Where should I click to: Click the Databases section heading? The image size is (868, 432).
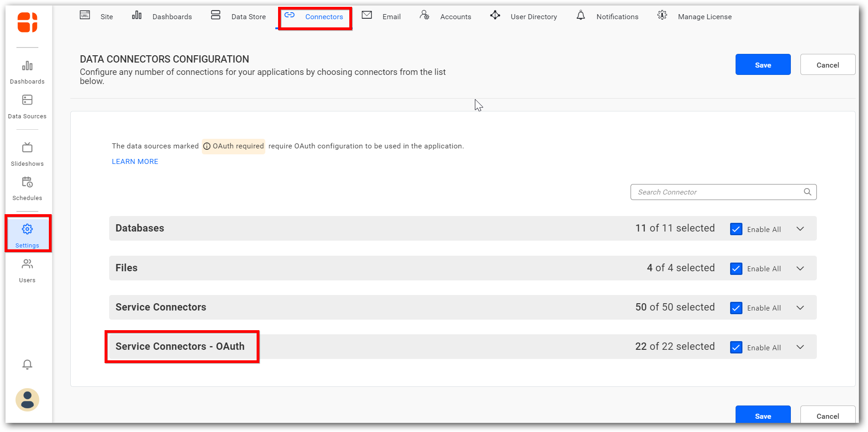tap(140, 228)
